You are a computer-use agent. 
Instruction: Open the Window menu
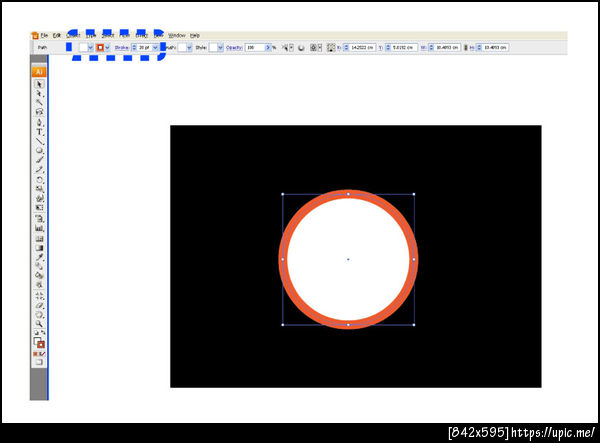pyautogui.click(x=177, y=35)
